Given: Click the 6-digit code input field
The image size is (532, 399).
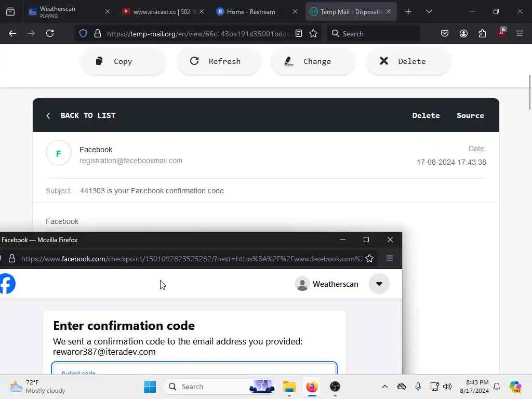Looking at the screenshot, I should tap(194, 368).
